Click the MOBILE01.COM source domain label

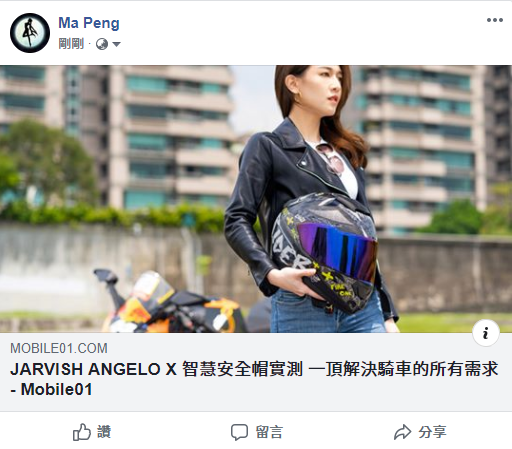pos(59,348)
